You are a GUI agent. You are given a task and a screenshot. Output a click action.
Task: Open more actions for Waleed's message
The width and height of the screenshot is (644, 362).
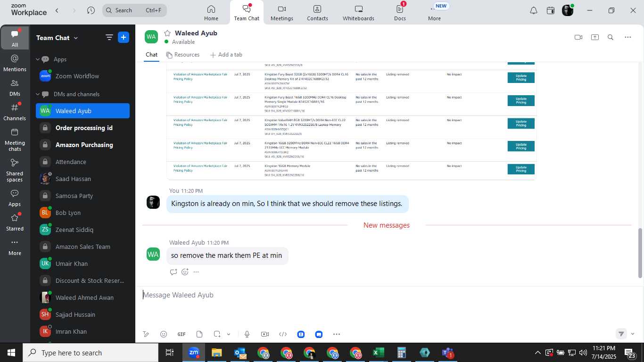click(196, 272)
